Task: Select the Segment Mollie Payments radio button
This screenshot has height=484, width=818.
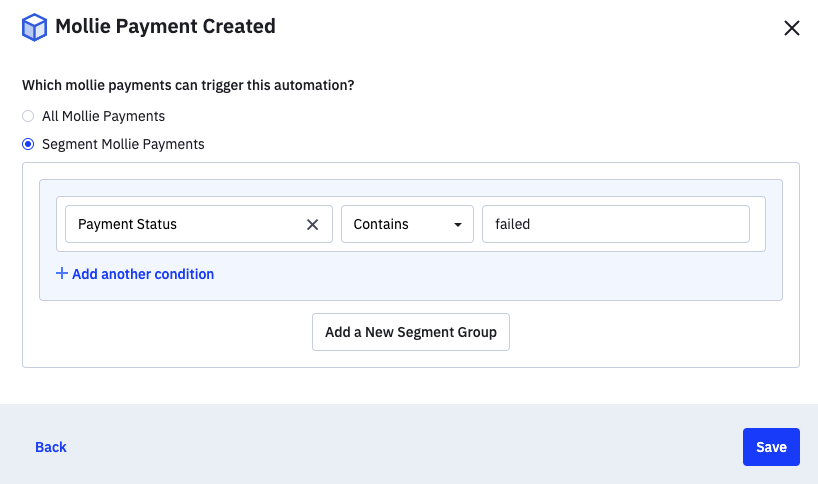Action: tap(28, 144)
